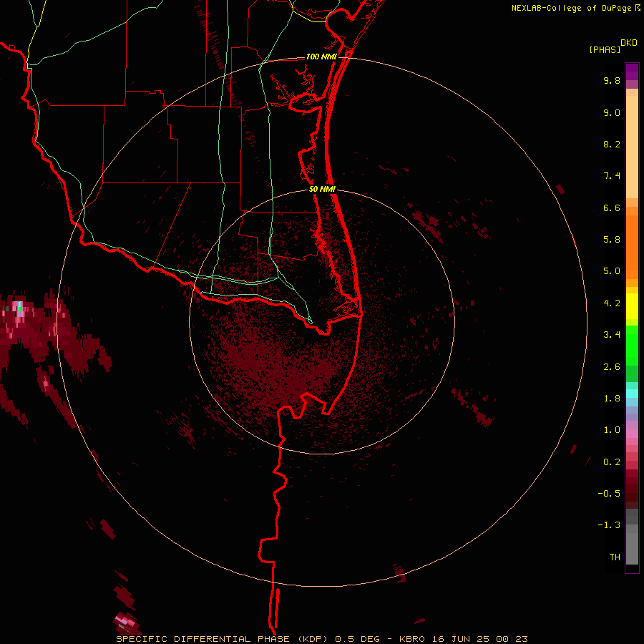Click the 100 NMI range ring label
Image resolution: width=644 pixels, height=644 pixels.
(321, 57)
